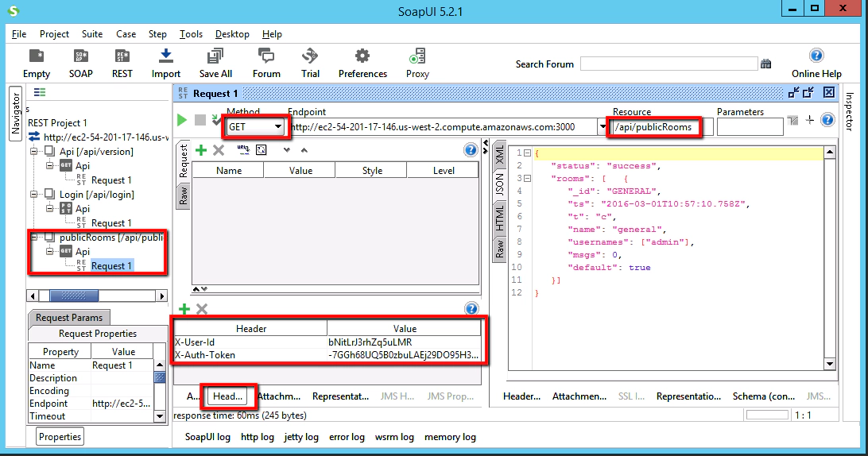
Task: Remove parameter with gray X above Name column
Action: 219,150
